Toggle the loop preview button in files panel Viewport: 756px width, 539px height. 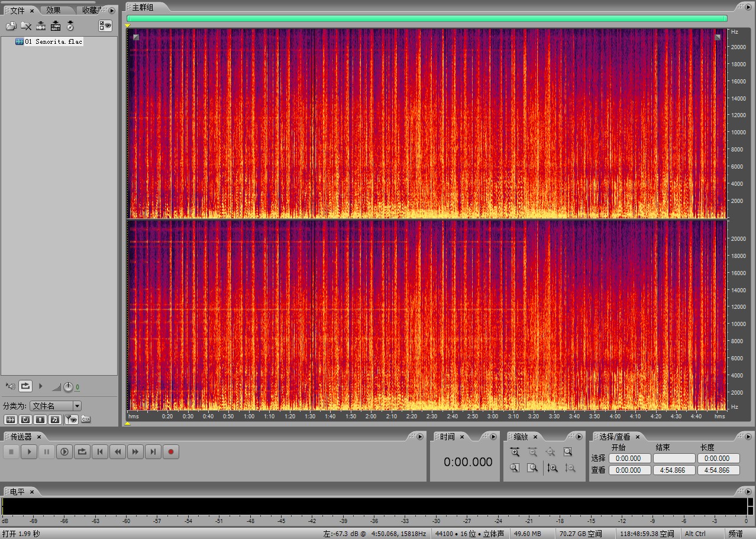[25, 386]
